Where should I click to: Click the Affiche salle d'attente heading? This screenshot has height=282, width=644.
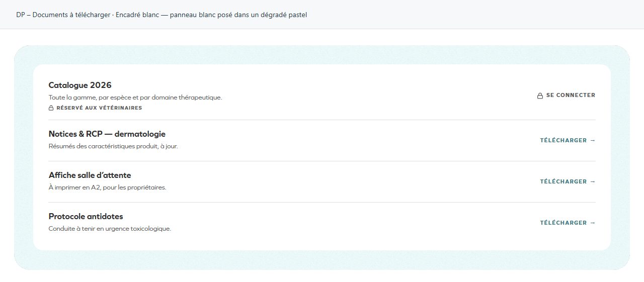(x=90, y=175)
